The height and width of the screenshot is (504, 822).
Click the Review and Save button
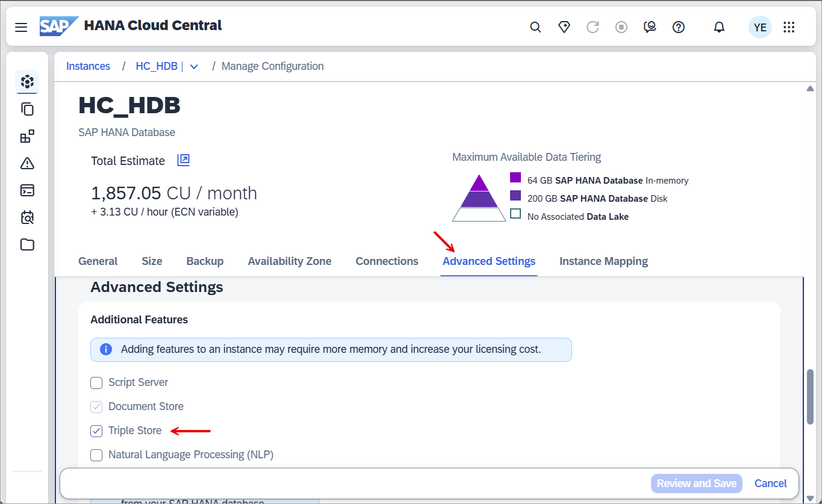coord(697,484)
